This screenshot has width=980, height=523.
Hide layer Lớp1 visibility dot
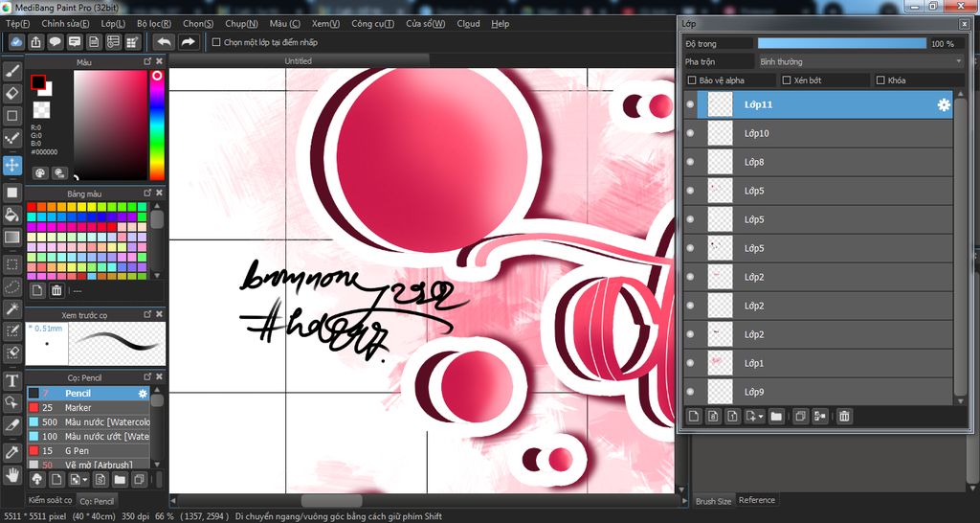[x=690, y=363]
